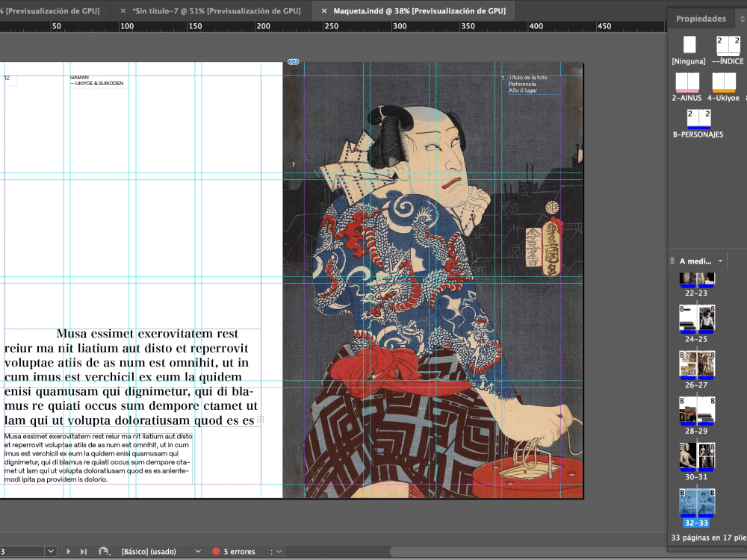Select spread 28-29 thumbnail
The height and width of the screenshot is (560, 747).
(x=696, y=411)
